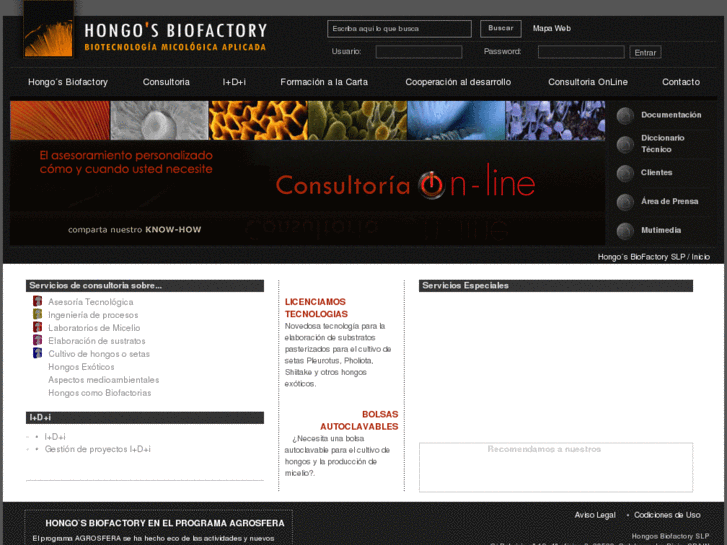Open the Hongos como Biofactorias link

pyautogui.click(x=100, y=393)
